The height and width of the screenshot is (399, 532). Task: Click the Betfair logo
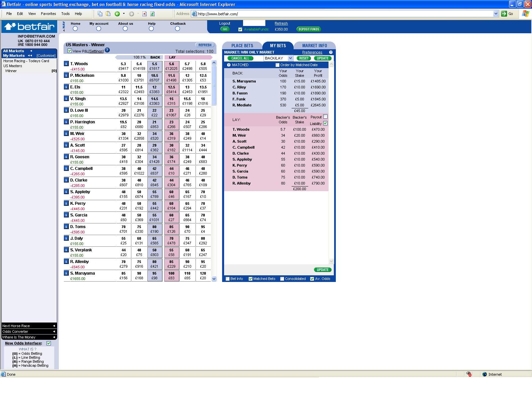click(x=29, y=27)
